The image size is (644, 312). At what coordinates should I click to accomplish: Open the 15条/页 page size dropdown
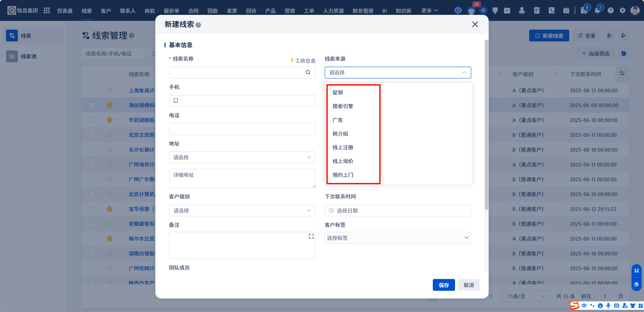point(526,296)
